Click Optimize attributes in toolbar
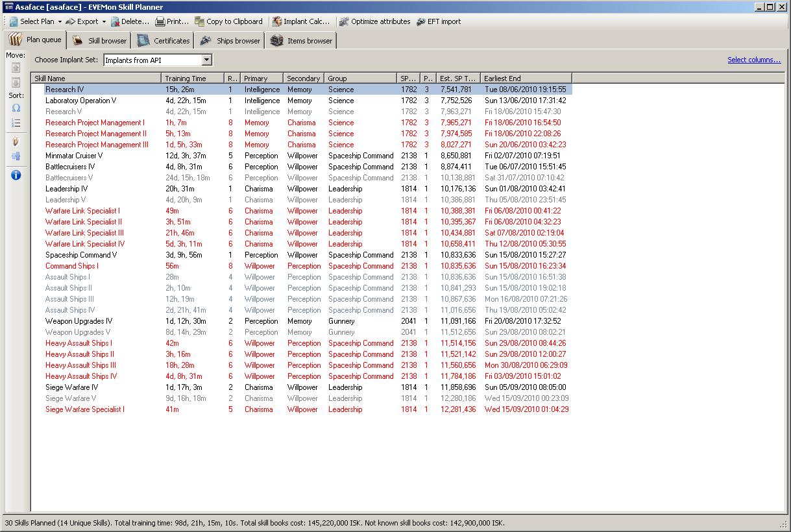Screen dimensions: 791x532 374,21
